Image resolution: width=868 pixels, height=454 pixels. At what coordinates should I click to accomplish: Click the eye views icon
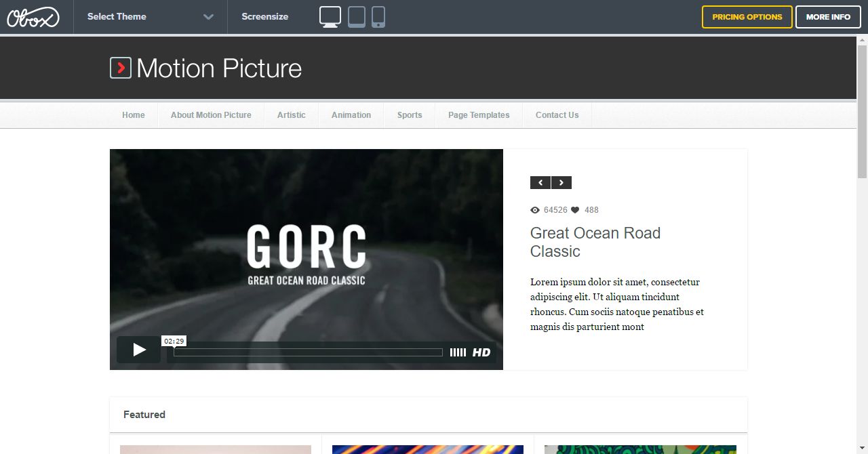pyautogui.click(x=535, y=210)
